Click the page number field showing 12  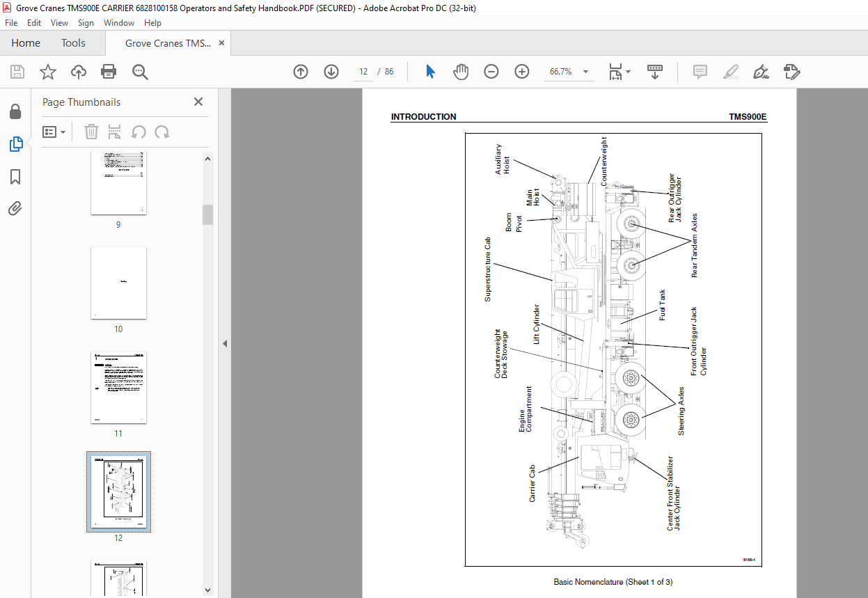point(363,72)
